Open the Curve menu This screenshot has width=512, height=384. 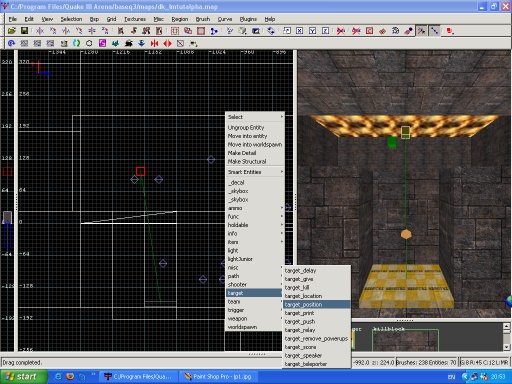225,19
